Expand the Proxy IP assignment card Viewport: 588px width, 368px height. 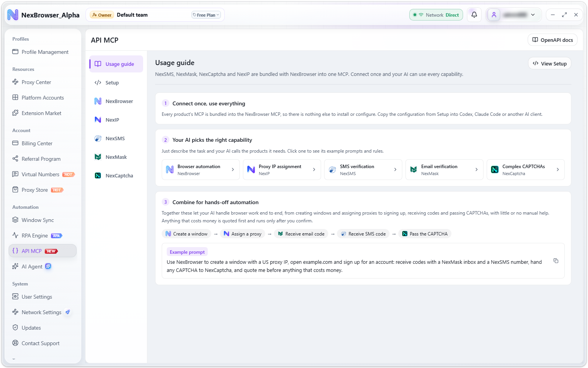282,170
